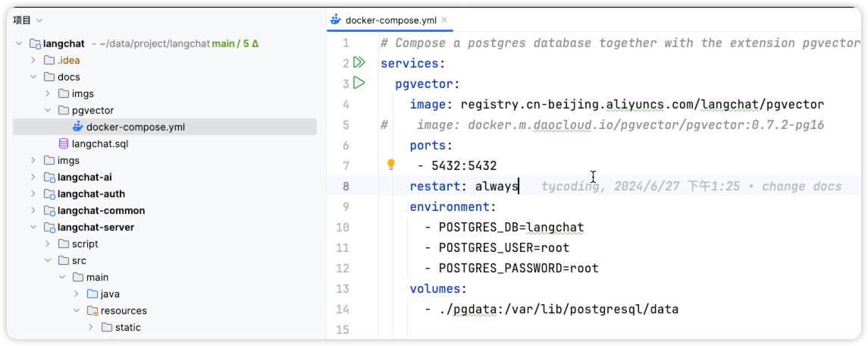Click the yellow light bulb quick-fix icon

[x=391, y=165]
